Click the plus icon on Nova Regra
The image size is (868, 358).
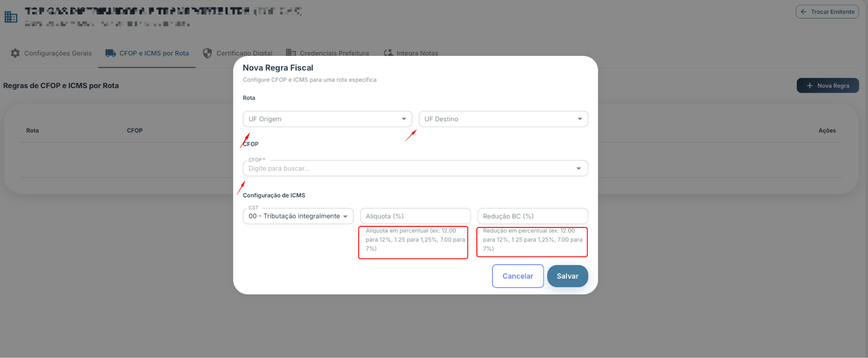pos(809,85)
